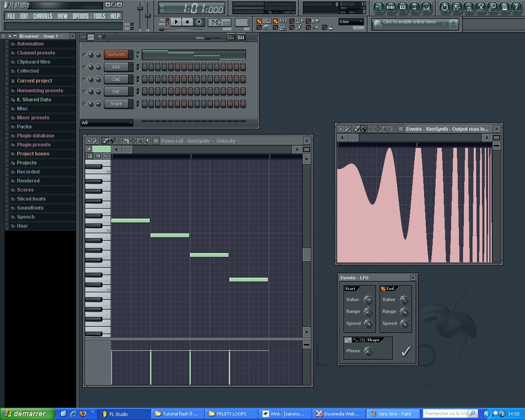The width and height of the screenshot is (525, 420).
Task: Click the SimSynth channel button
Action: click(116, 55)
